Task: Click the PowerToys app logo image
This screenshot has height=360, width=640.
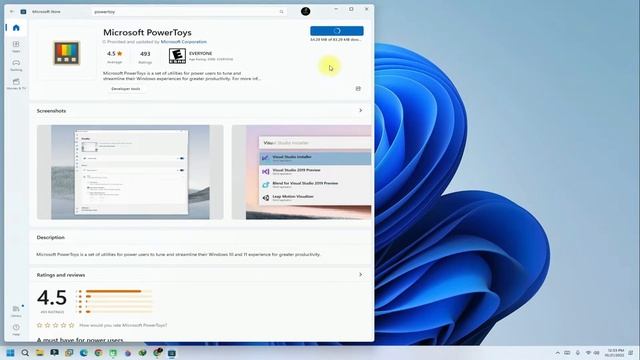Action: point(67,53)
